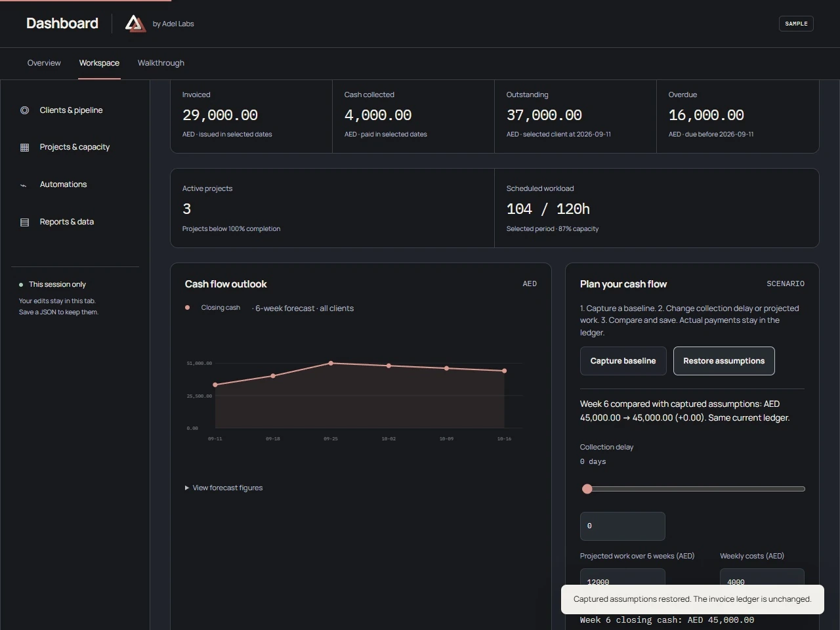Click the '0 days' collection delay value
Image resolution: width=840 pixels, height=630 pixels.
[x=593, y=462]
